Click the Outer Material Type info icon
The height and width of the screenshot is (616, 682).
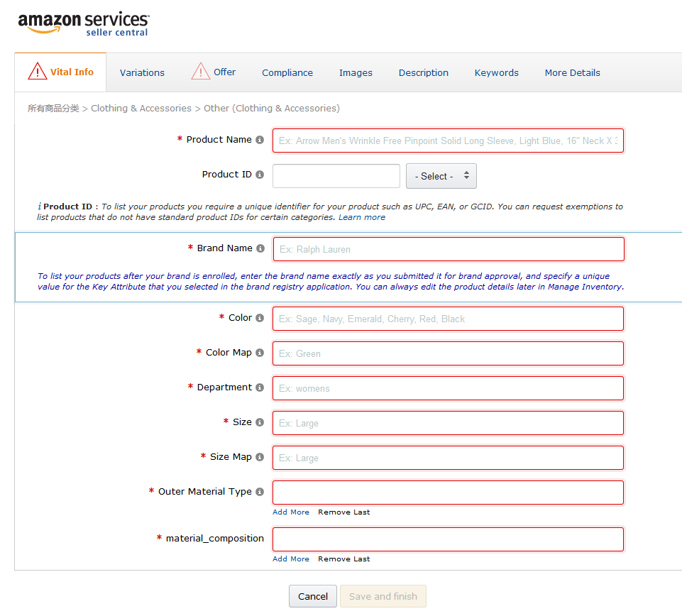click(x=260, y=492)
